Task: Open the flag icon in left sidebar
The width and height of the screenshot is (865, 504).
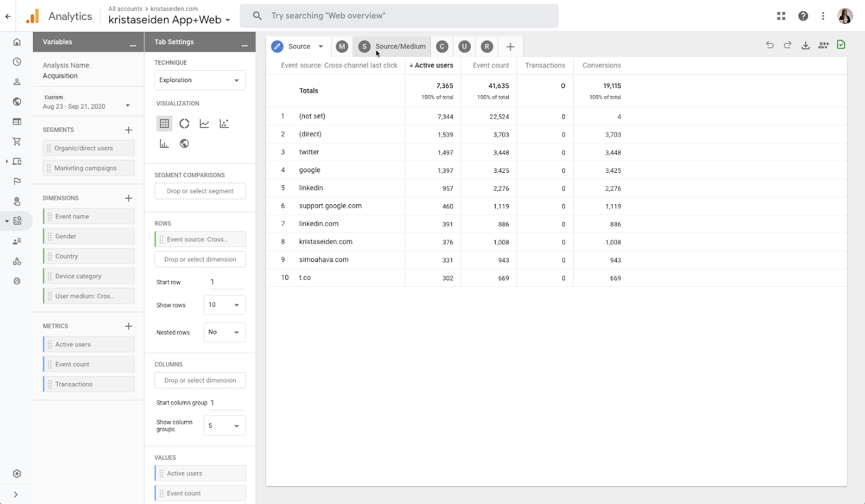Action: click(x=17, y=182)
